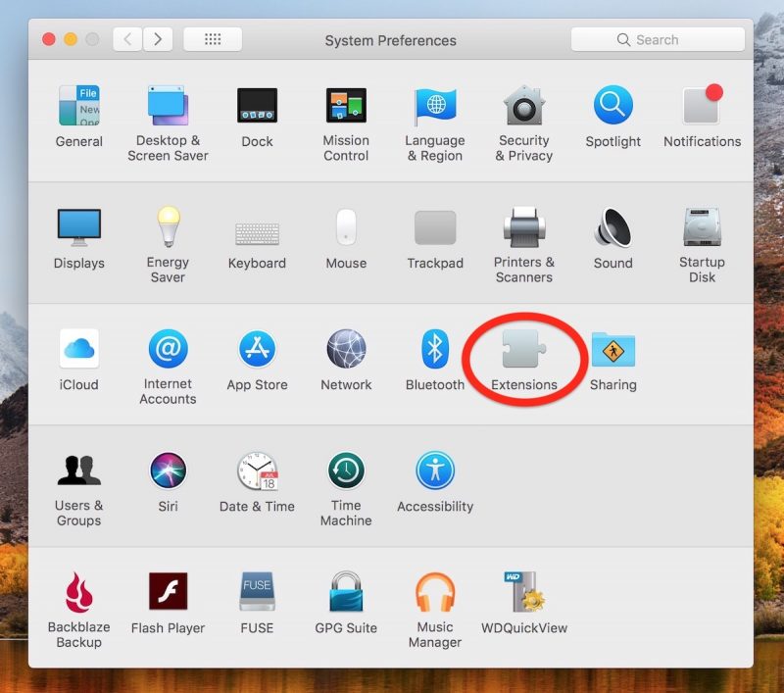The width and height of the screenshot is (784, 693).
Task: Launch the GPG Suite preference pane
Action: pyautogui.click(x=345, y=595)
